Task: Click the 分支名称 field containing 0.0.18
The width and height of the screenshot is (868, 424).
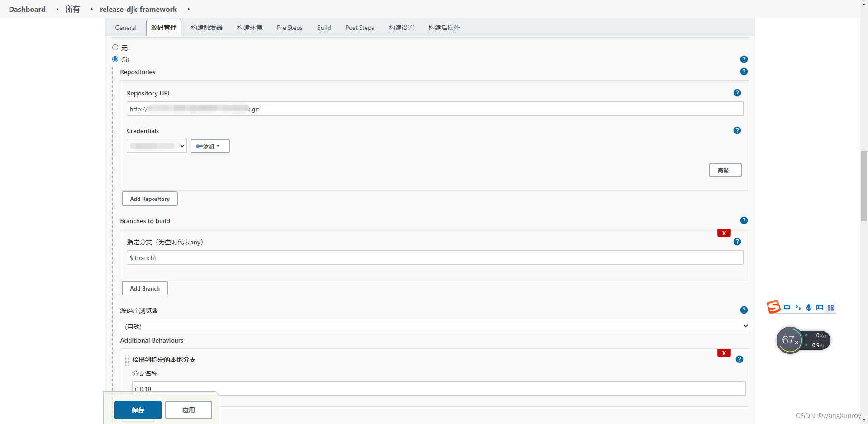Action: click(439, 389)
